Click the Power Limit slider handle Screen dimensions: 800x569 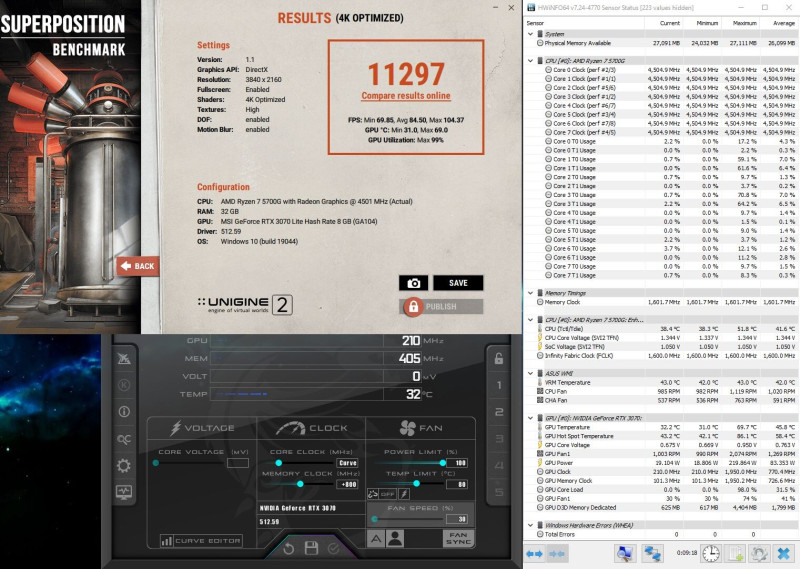[442, 463]
